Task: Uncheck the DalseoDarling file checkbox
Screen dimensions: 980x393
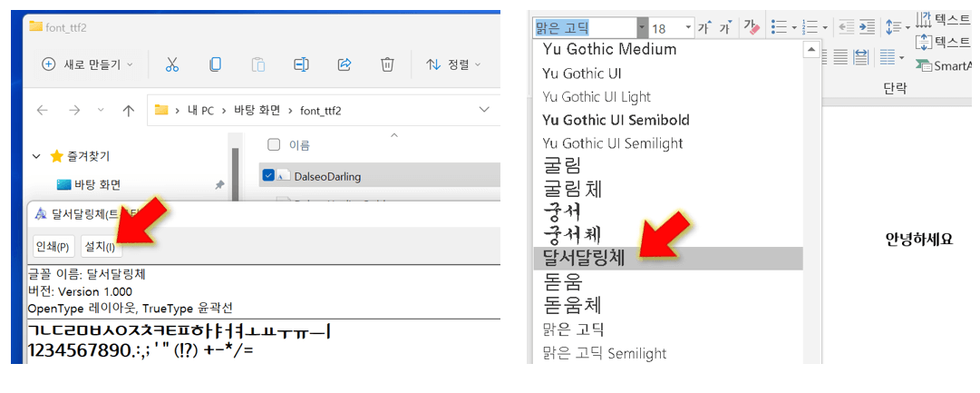Action: coord(268,176)
